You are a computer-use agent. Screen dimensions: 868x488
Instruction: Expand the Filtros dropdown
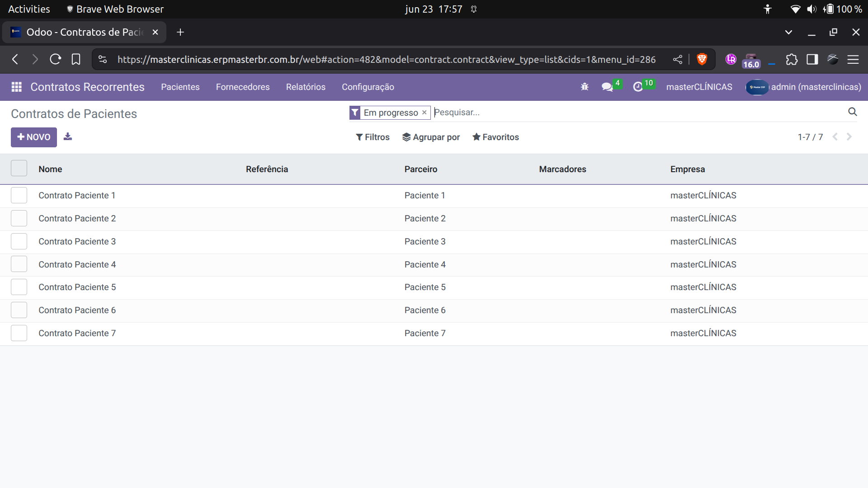(373, 137)
